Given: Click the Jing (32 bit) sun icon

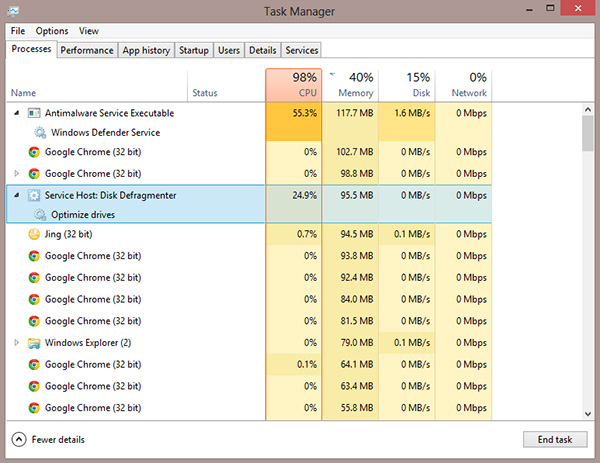Looking at the screenshot, I should (34, 234).
